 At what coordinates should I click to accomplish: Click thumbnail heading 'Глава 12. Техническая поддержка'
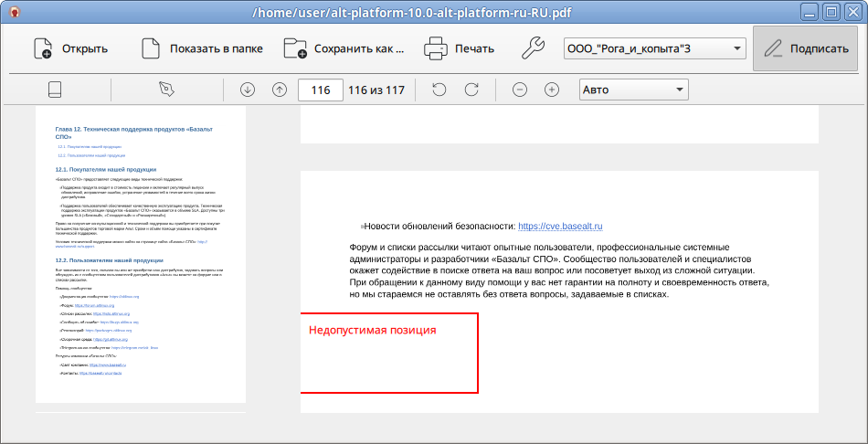(x=134, y=132)
